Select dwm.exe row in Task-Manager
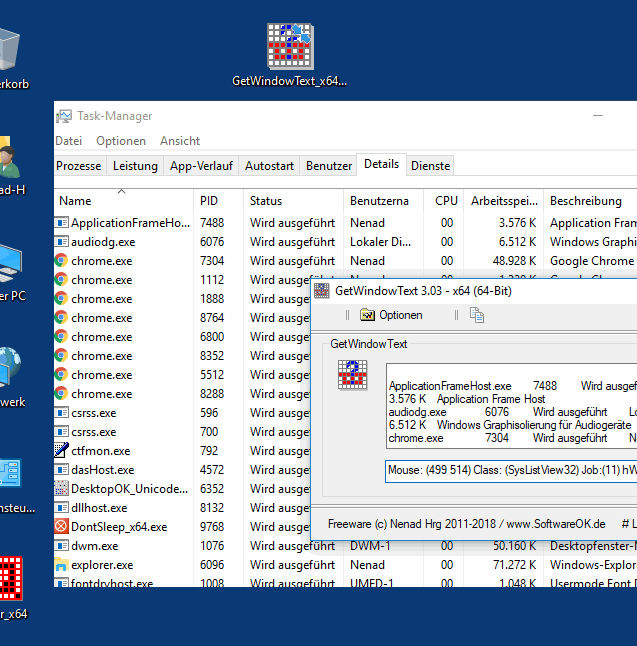The width and height of the screenshot is (637, 646). tap(345, 545)
